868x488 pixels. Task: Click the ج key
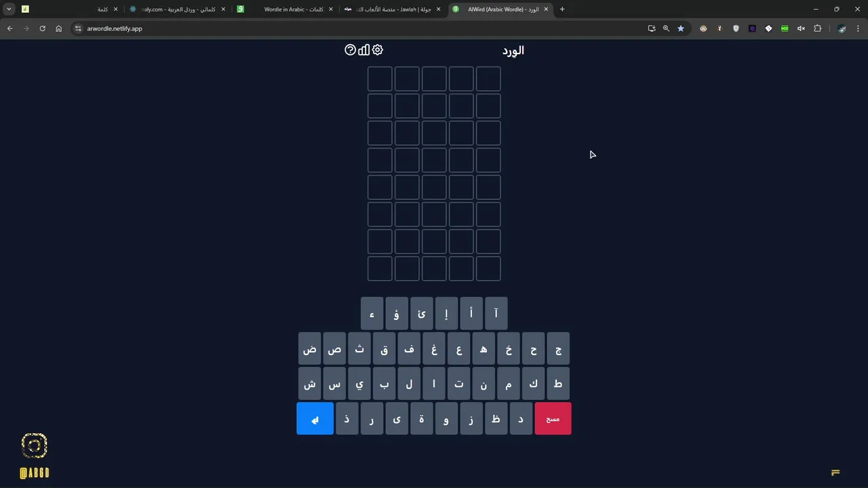[558, 349]
